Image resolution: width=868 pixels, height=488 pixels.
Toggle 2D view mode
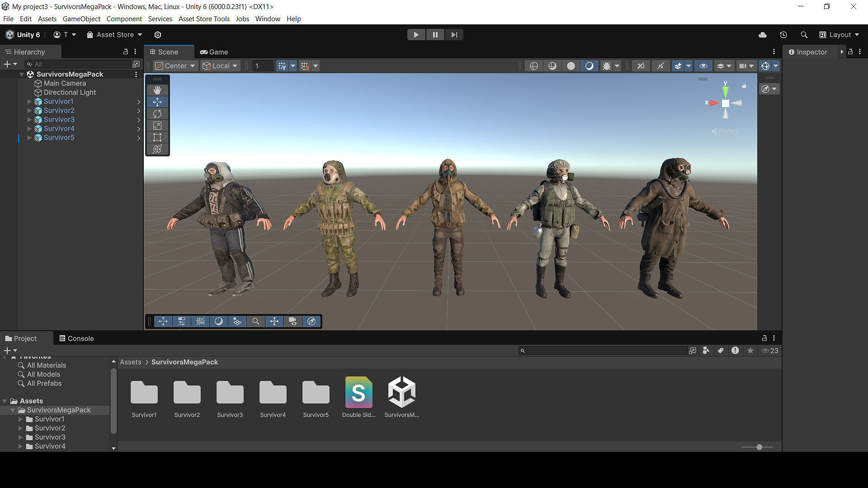coord(641,66)
